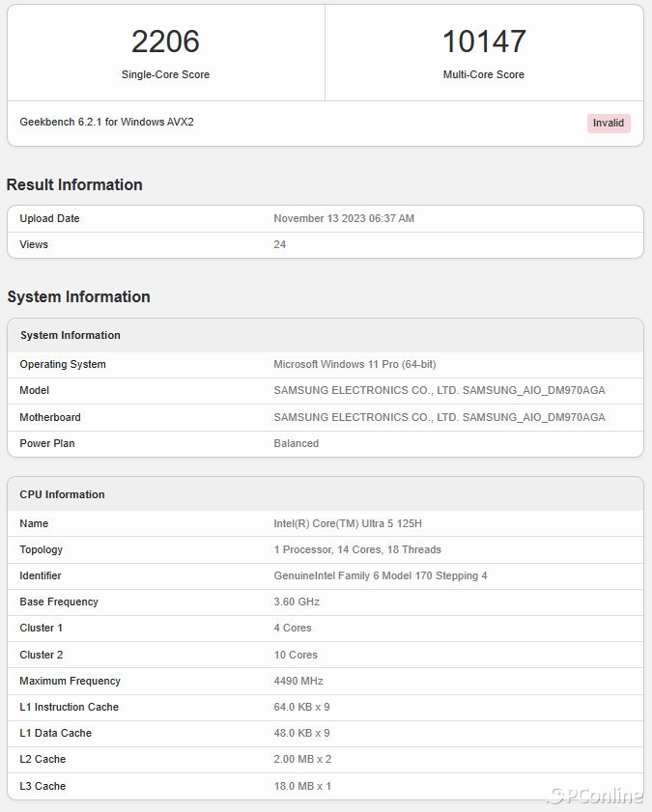The height and width of the screenshot is (812, 652).
Task: Click Geekbench 6.2.1 for Windows AVX2 text
Action: tap(106, 123)
